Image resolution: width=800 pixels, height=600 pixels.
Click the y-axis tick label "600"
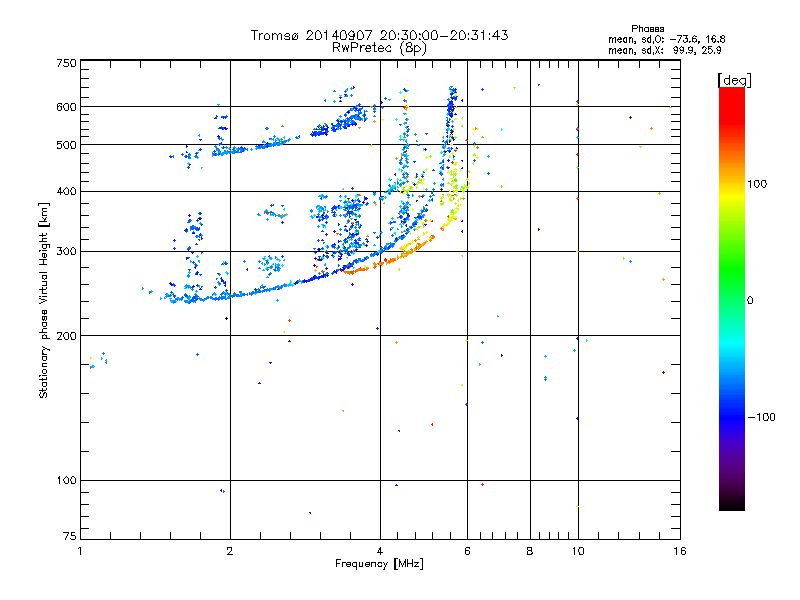pyautogui.click(x=66, y=107)
